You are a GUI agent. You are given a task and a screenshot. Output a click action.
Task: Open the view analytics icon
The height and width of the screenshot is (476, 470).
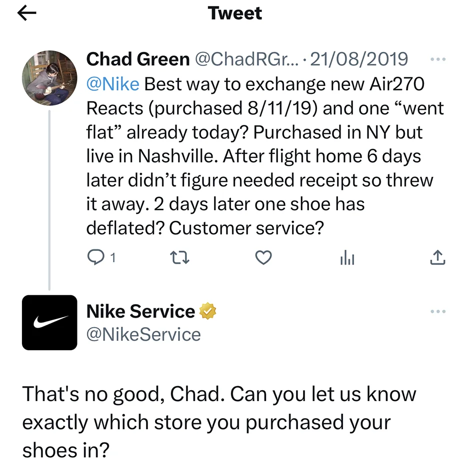347,257
